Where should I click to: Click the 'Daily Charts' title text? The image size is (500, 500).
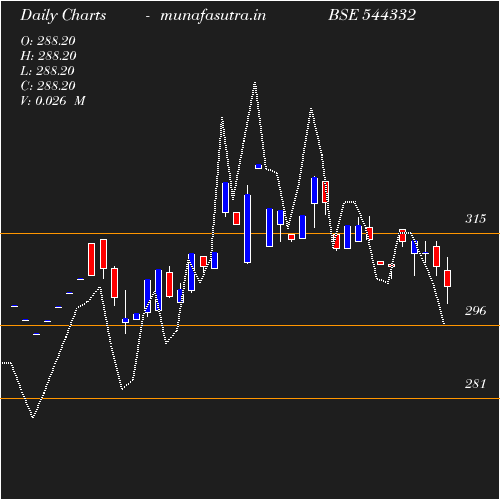coord(63,16)
